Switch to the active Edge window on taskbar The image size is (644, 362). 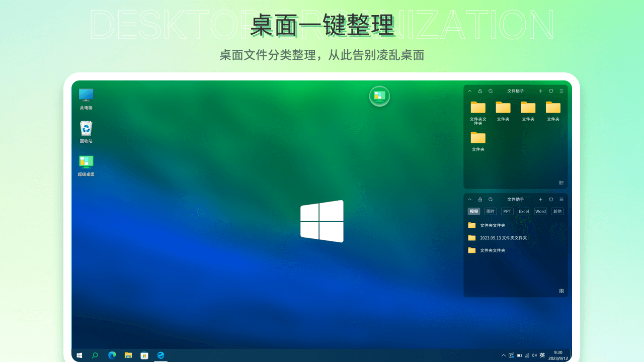(x=160, y=355)
